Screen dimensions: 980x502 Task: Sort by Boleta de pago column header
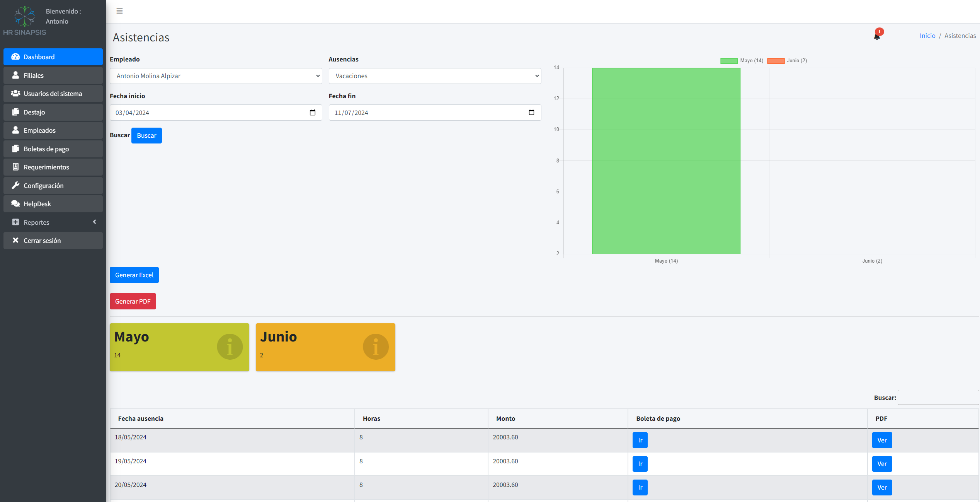click(x=748, y=418)
